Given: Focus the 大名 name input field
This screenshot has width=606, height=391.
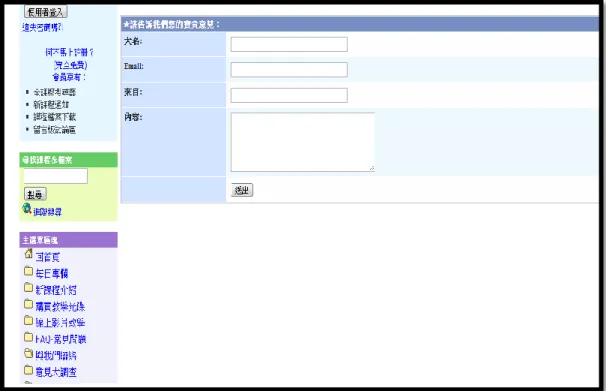Looking at the screenshot, I should pyautogui.click(x=289, y=44).
